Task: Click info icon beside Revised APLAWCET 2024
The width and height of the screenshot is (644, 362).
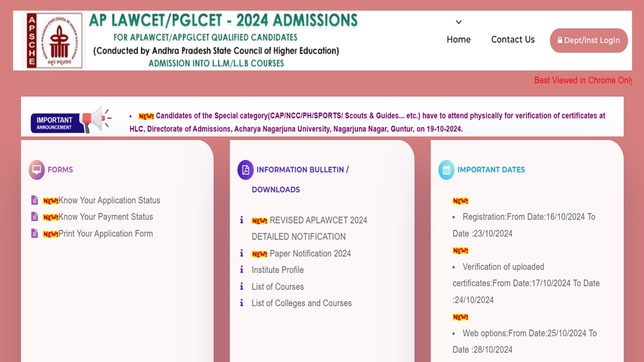Action: point(241,220)
